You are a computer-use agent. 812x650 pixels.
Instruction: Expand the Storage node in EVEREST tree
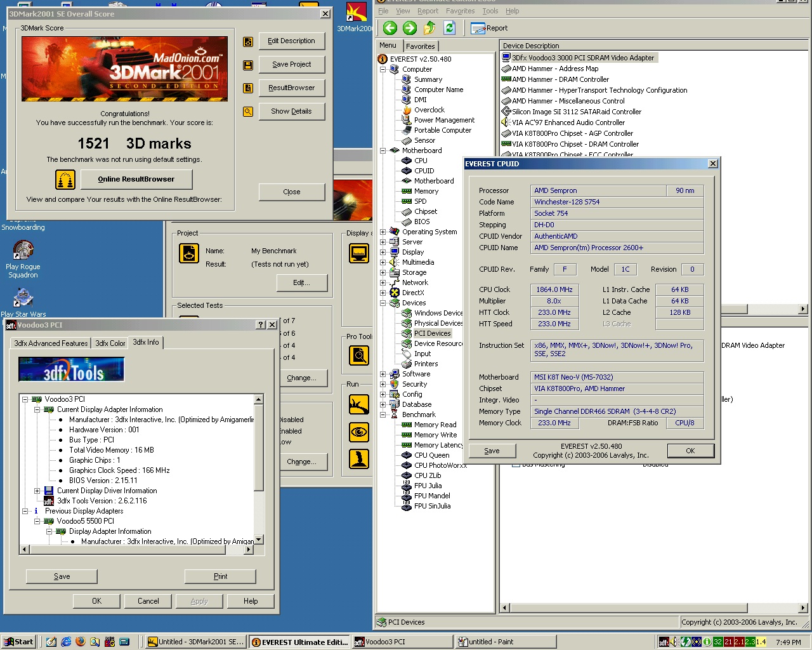click(383, 272)
